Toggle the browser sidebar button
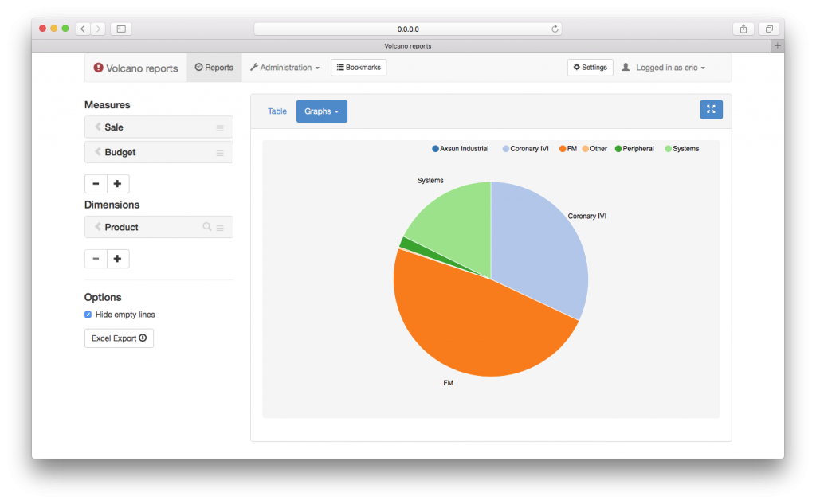 pos(121,29)
